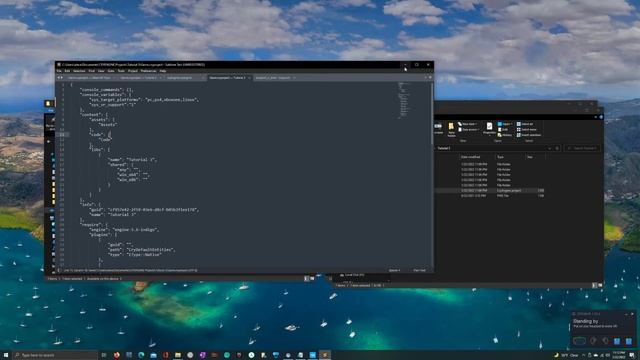Screen dimensions: 640x360
Task: Open the Help menu in Sublime Text
Action: point(162,71)
